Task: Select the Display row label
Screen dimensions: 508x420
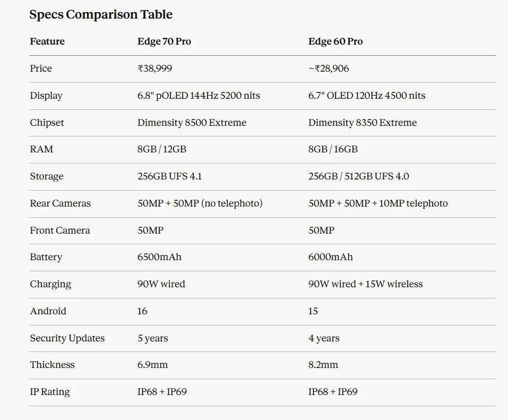Action: [46, 96]
